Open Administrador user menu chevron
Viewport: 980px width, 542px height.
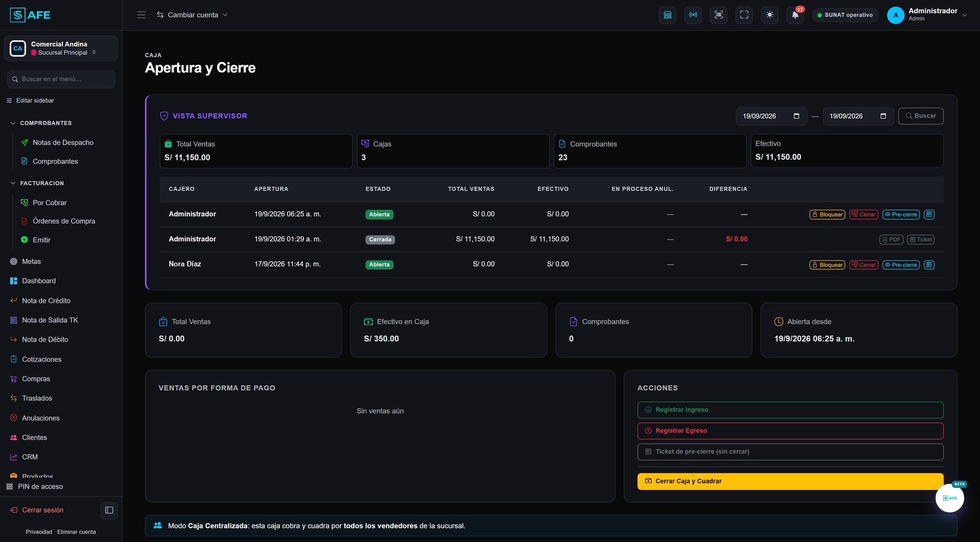[965, 15]
